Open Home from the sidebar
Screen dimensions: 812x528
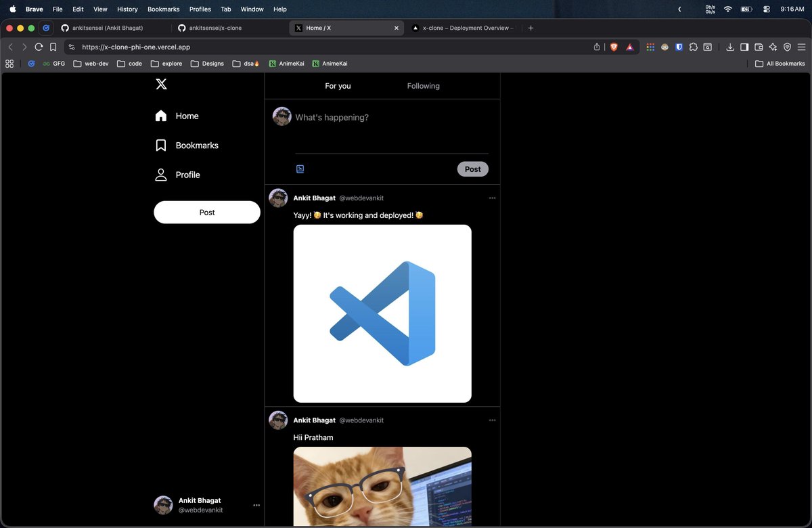click(177, 116)
